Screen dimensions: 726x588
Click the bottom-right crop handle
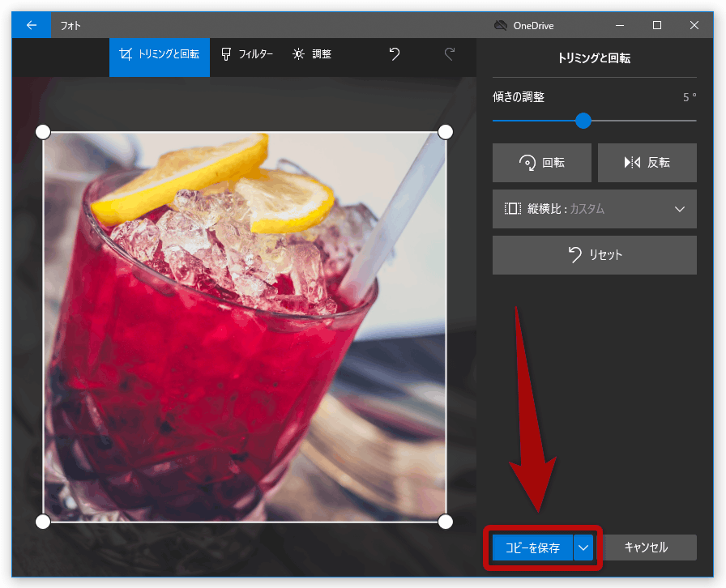click(x=446, y=522)
